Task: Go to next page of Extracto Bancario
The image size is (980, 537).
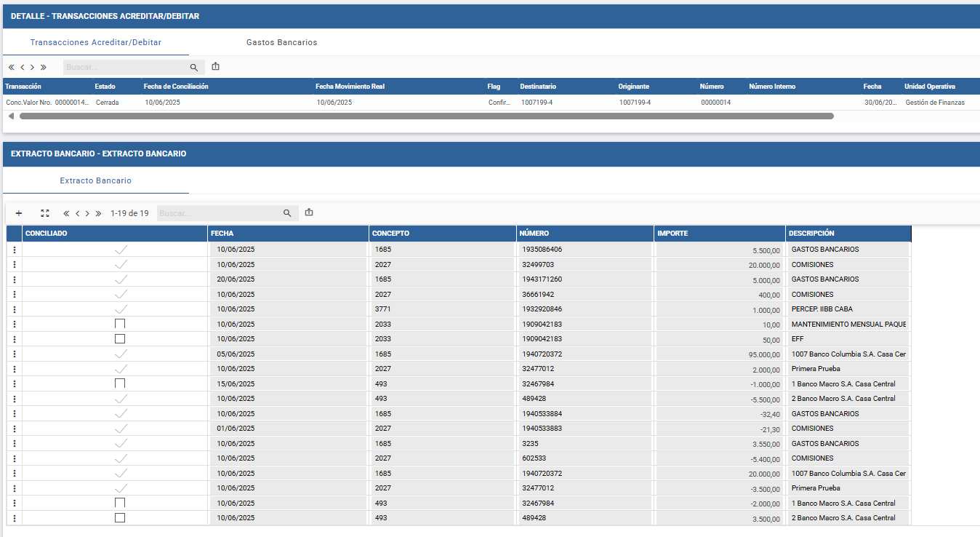Action: [87, 213]
